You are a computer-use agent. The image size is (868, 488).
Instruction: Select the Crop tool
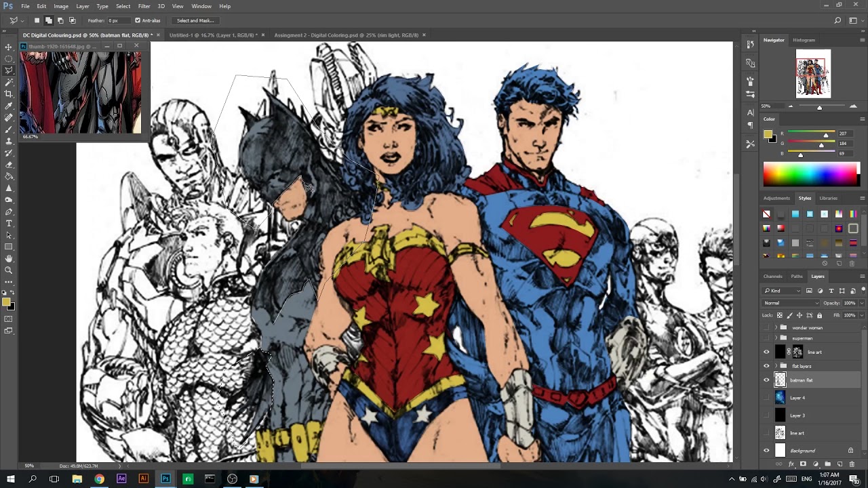tap(9, 94)
